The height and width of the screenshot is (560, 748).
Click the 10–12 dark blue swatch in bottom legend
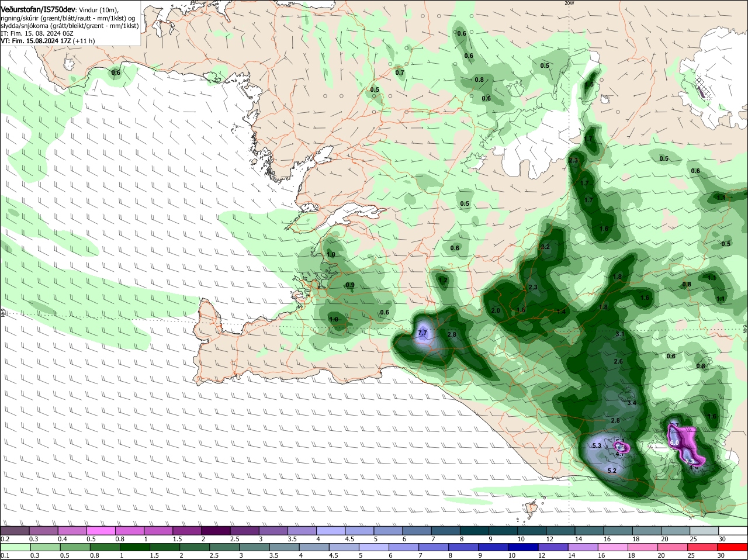click(524, 547)
